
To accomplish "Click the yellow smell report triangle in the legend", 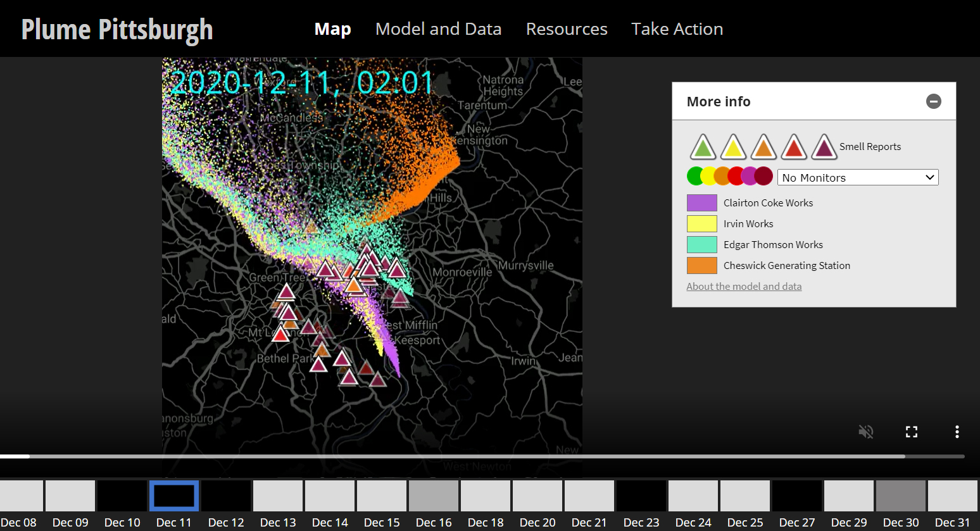I will coord(733,147).
